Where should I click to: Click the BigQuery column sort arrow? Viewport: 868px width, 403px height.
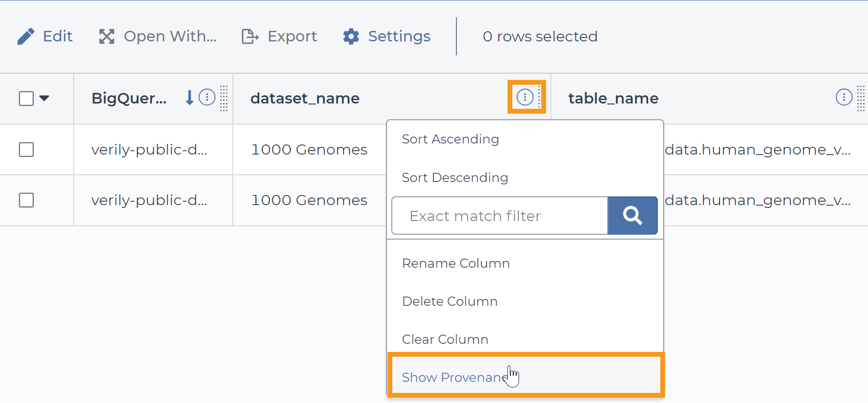coord(190,98)
